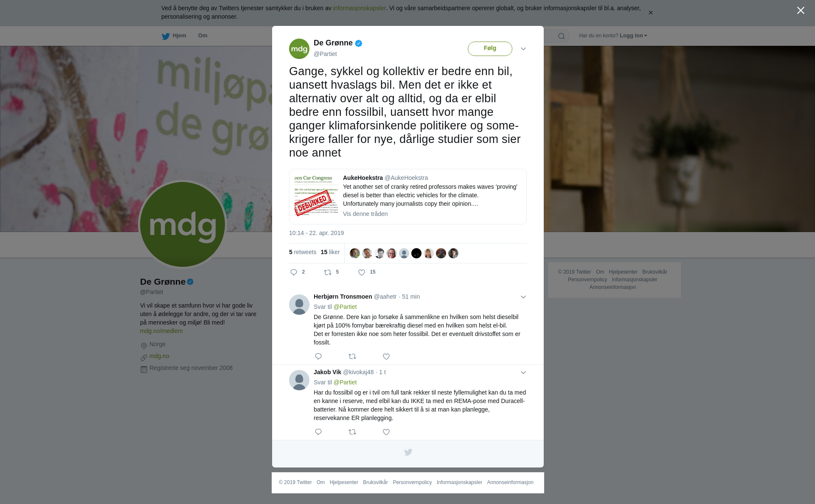Image resolution: width=815 pixels, height=504 pixels.
Task: Show the 15 liker list
Action: [x=330, y=252]
